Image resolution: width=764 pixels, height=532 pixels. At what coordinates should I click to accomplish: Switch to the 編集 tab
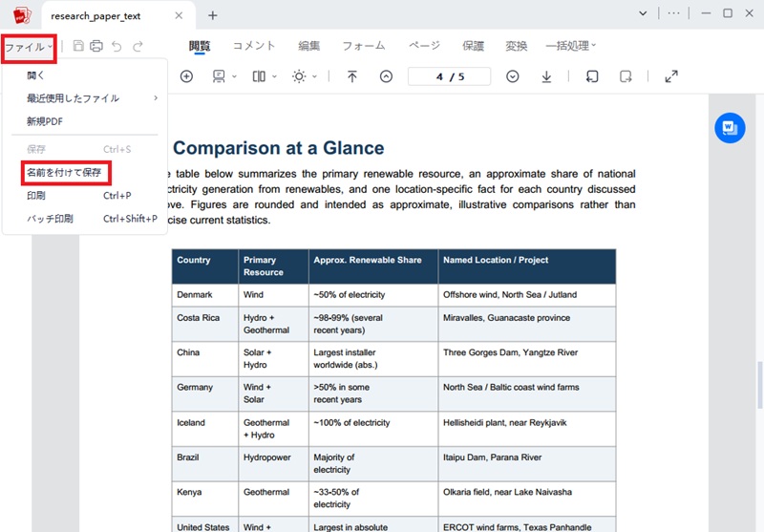click(308, 46)
